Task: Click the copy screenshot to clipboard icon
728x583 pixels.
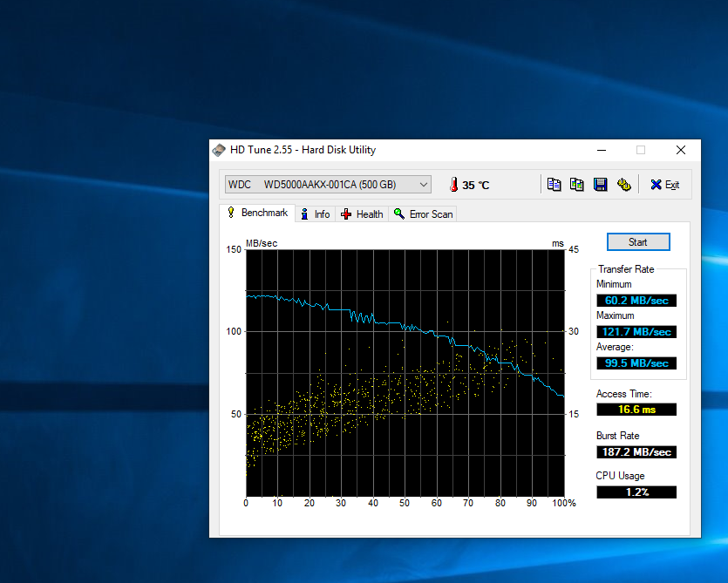Action: [x=576, y=184]
